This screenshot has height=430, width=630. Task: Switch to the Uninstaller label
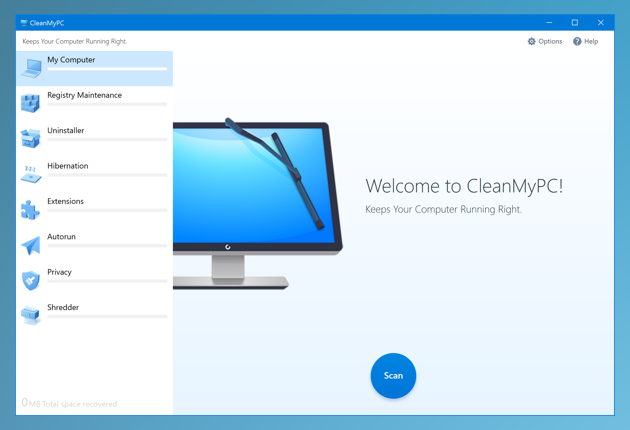coord(65,131)
